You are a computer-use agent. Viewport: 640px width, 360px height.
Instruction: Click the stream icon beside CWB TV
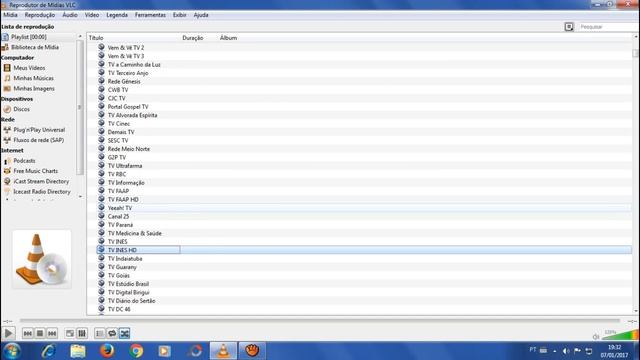click(101, 89)
